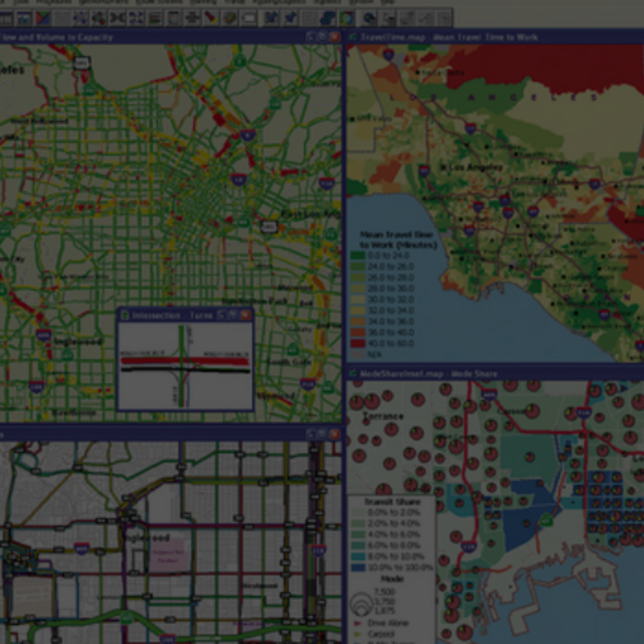Click the red 40.0 to 60.0 legend swatch
This screenshot has width=644, height=644.
357,343
